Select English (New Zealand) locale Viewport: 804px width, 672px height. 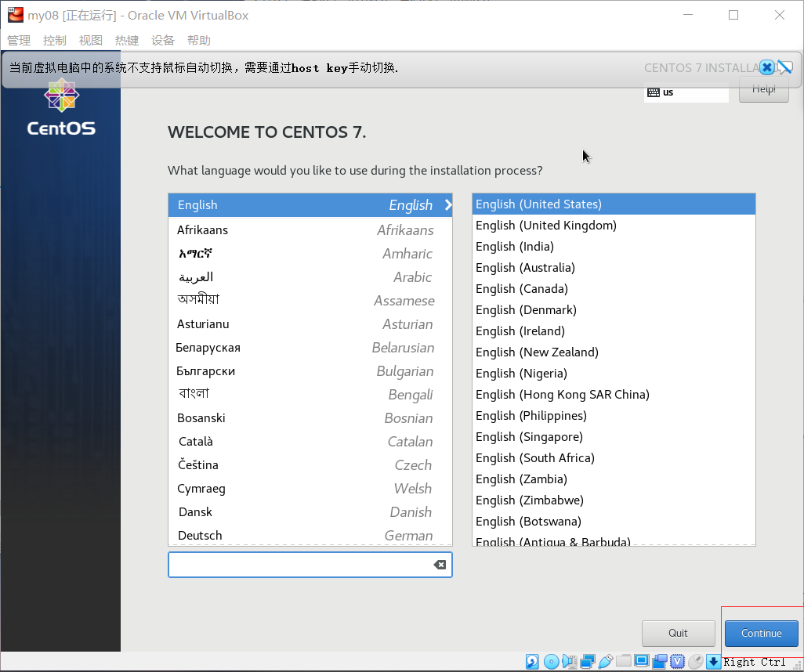click(614, 352)
